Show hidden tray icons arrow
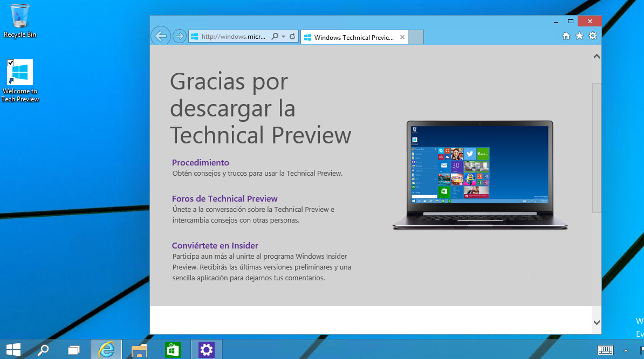The height and width of the screenshot is (359, 644). coord(626,350)
